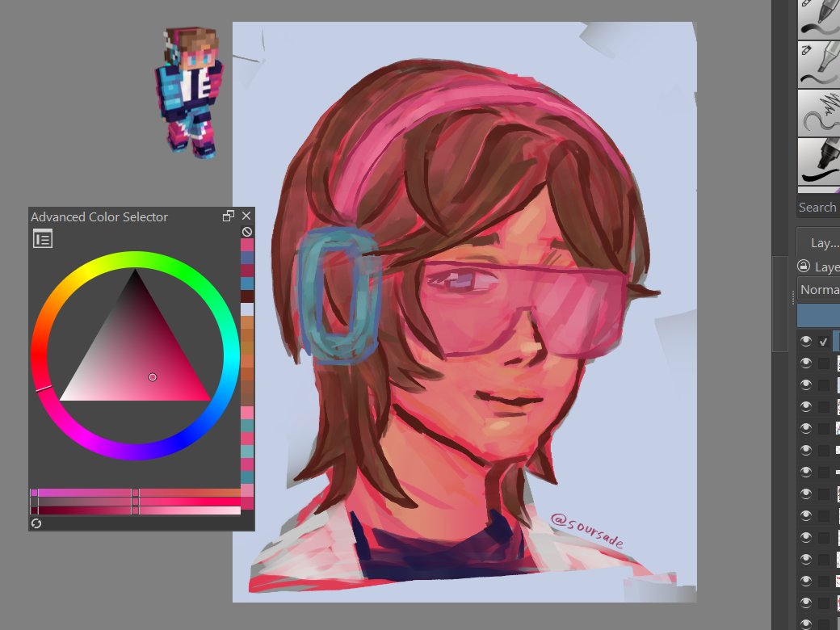The image size is (840, 630).
Task: Click the circular color marker inside the triangle
Action: (x=153, y=377)
